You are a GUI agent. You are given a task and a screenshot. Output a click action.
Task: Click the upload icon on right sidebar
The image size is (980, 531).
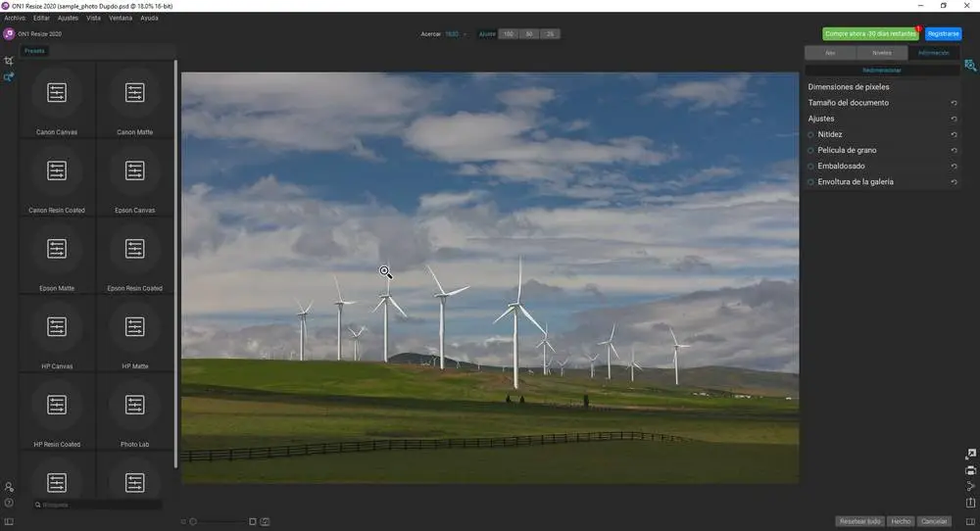click(x=970, y=502)
